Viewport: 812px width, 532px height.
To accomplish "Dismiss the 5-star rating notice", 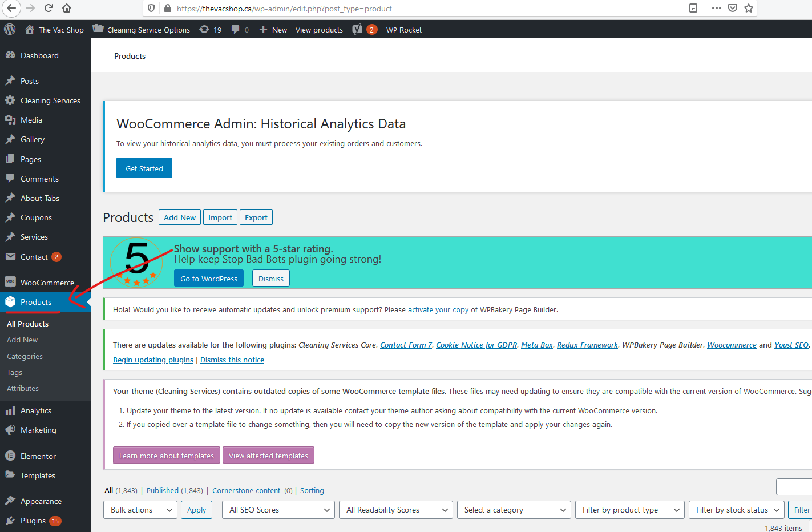I will click(271, 279).
